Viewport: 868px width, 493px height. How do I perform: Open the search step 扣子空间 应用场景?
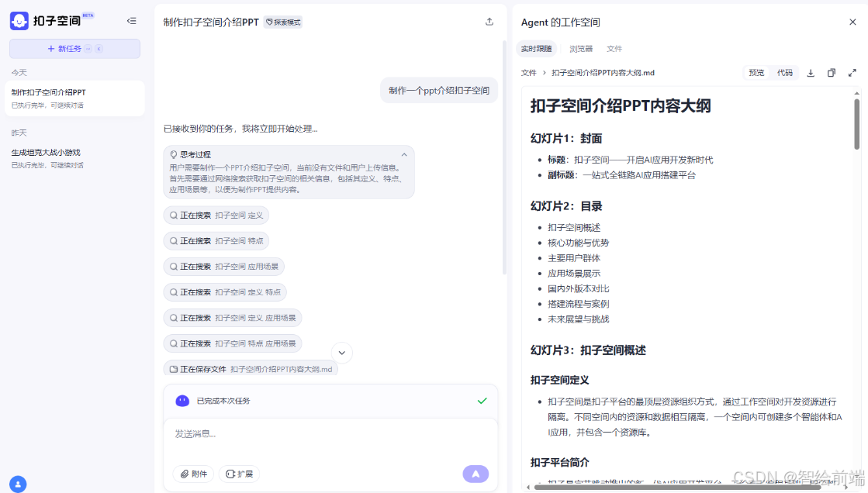click(x=223, y=267)
